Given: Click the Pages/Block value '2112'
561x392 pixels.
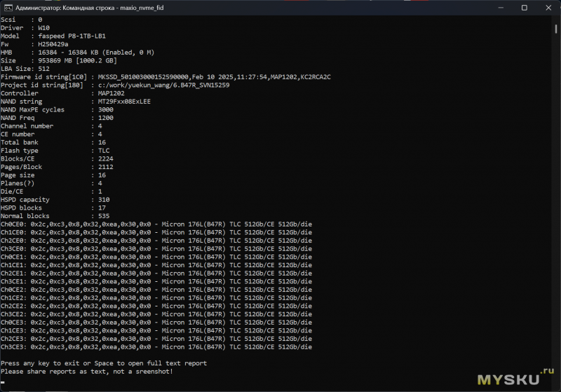Looking at the screenshot, I should [x=106, y=167].
